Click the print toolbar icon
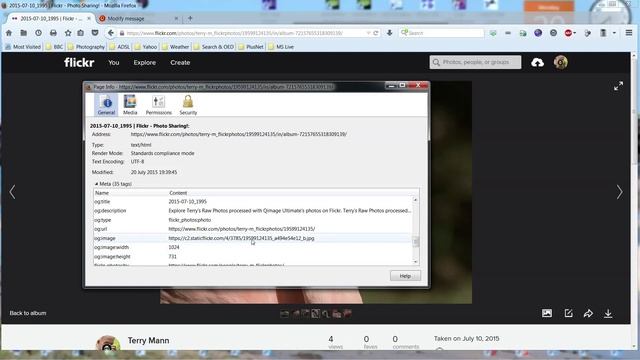 point(53,33)
